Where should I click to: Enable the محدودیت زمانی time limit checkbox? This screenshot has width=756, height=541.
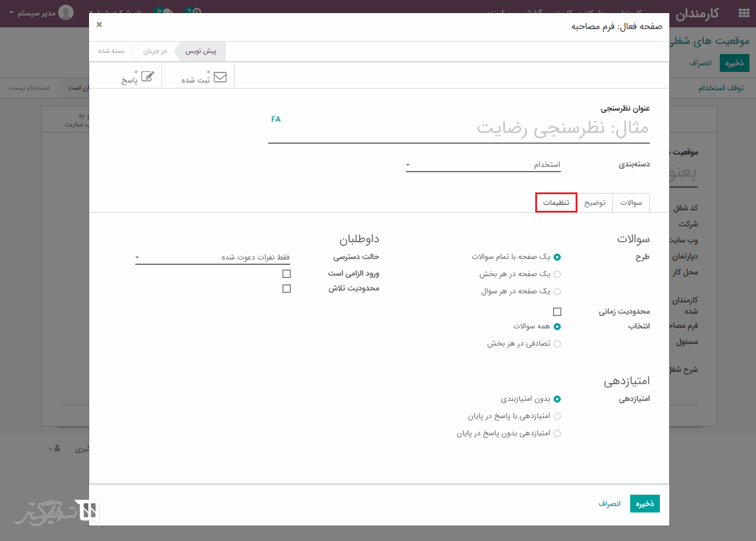(557, 312)
